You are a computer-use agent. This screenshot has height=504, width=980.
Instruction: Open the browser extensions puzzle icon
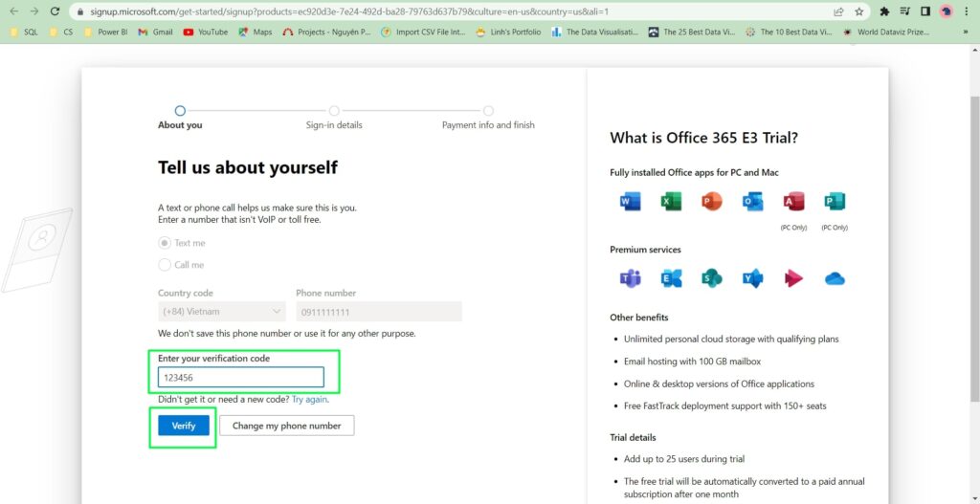884,11
